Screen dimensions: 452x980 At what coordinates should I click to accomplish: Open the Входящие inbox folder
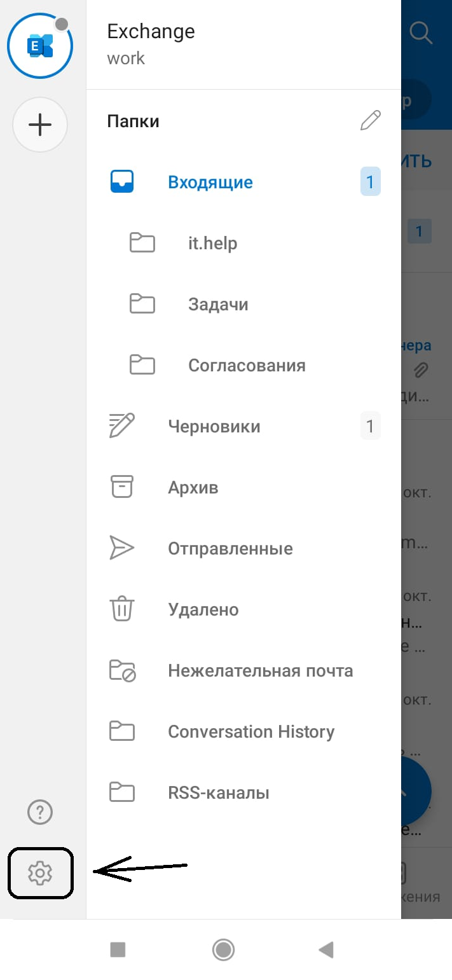pos(210,183)
